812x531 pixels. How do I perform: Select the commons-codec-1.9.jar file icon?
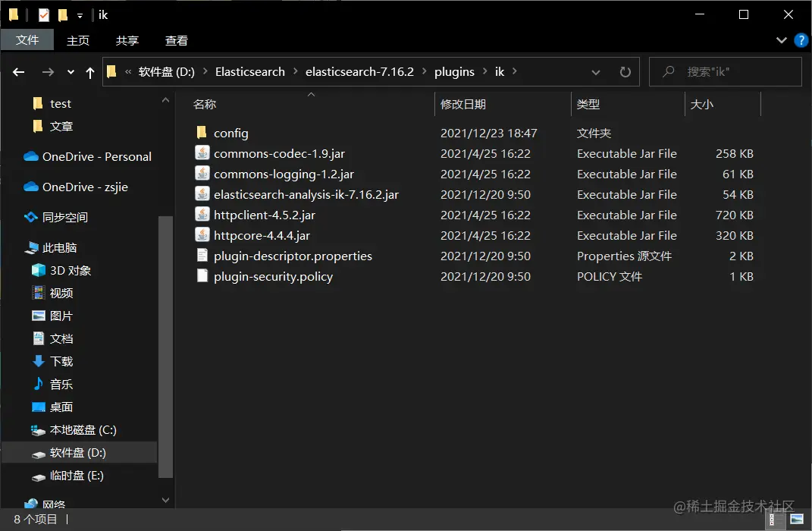tap(202, 152)
